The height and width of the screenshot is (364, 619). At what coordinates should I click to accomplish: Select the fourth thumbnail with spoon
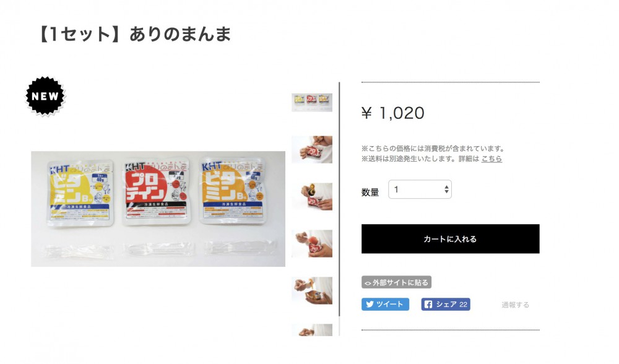pyautogui.click(x=312, y=243)
